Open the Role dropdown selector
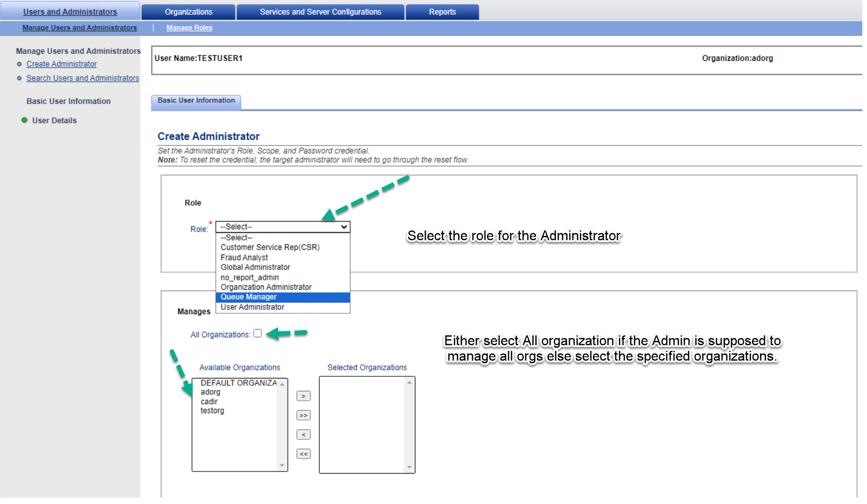Screen dimensions: 867x504 (x=283, y=227)
